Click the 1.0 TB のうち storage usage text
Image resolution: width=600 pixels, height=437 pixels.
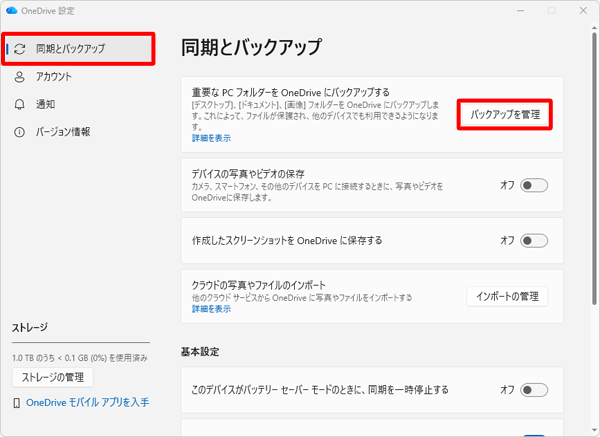click(x=80, y=358)
